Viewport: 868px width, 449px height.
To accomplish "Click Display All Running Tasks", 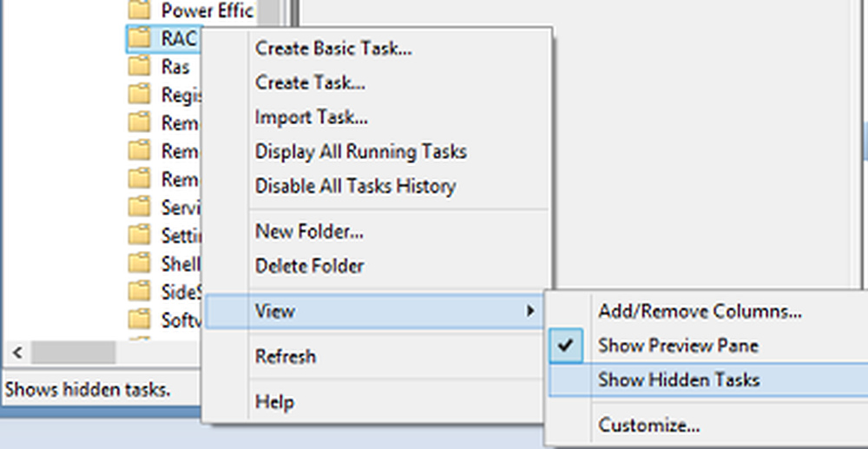I will coord(361,152).
